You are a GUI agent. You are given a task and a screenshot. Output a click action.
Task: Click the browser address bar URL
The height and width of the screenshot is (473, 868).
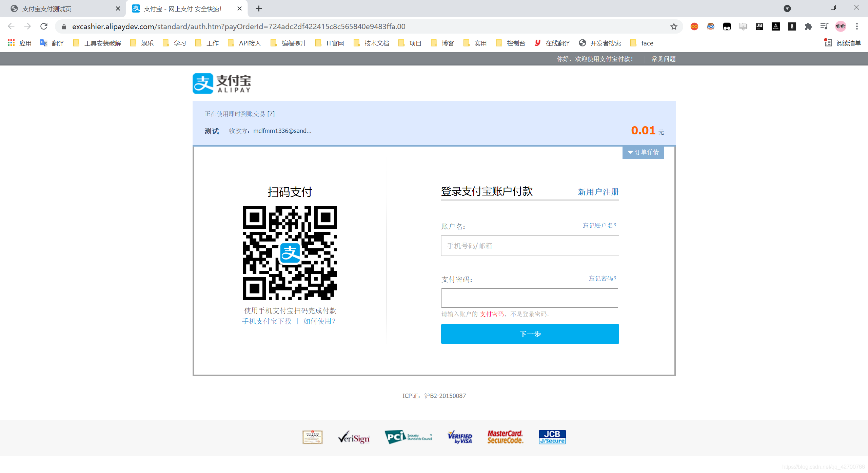tap(239, 26)
